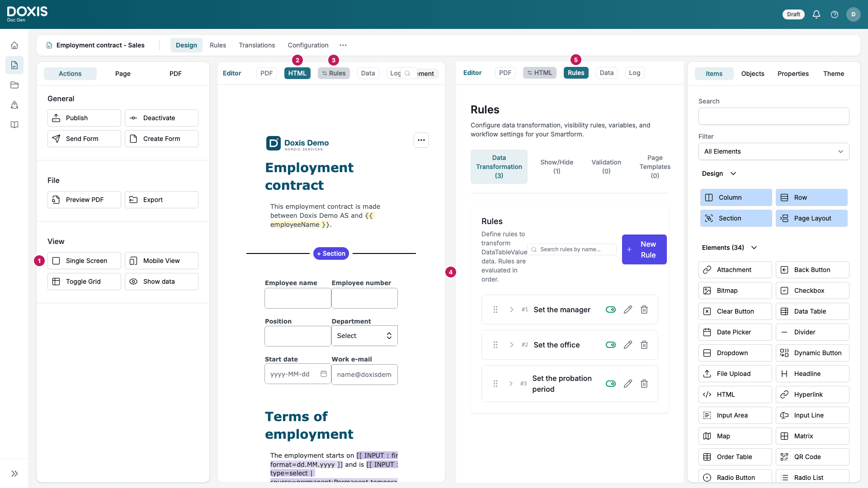Collapse the Elements (34) group
868x488 pixels.
point(754,248)
